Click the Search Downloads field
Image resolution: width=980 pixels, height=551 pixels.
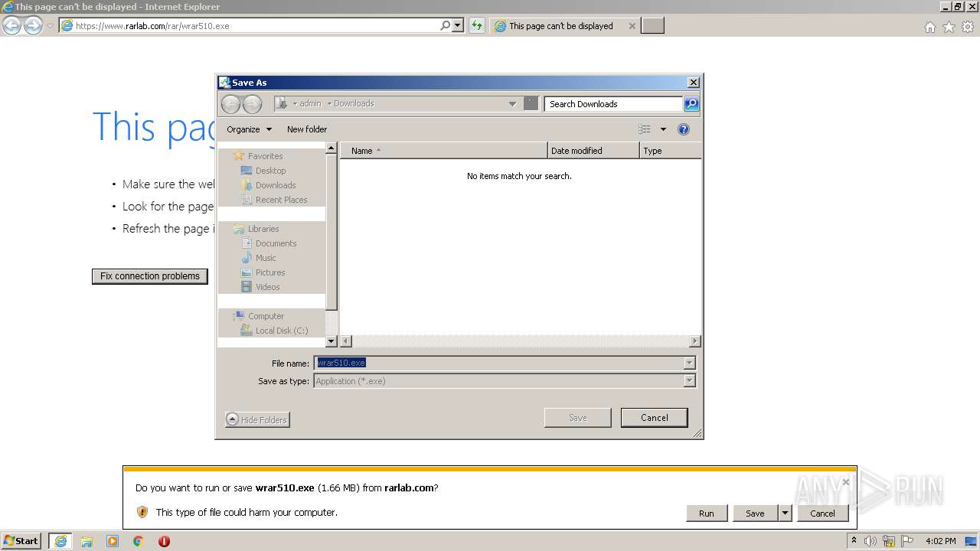(613, 104)
